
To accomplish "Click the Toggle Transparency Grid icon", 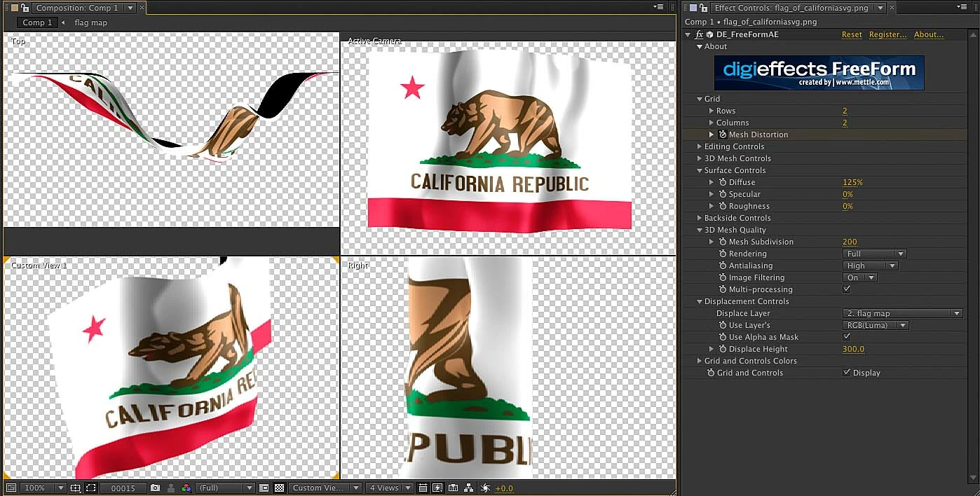I will click(280, 488).
